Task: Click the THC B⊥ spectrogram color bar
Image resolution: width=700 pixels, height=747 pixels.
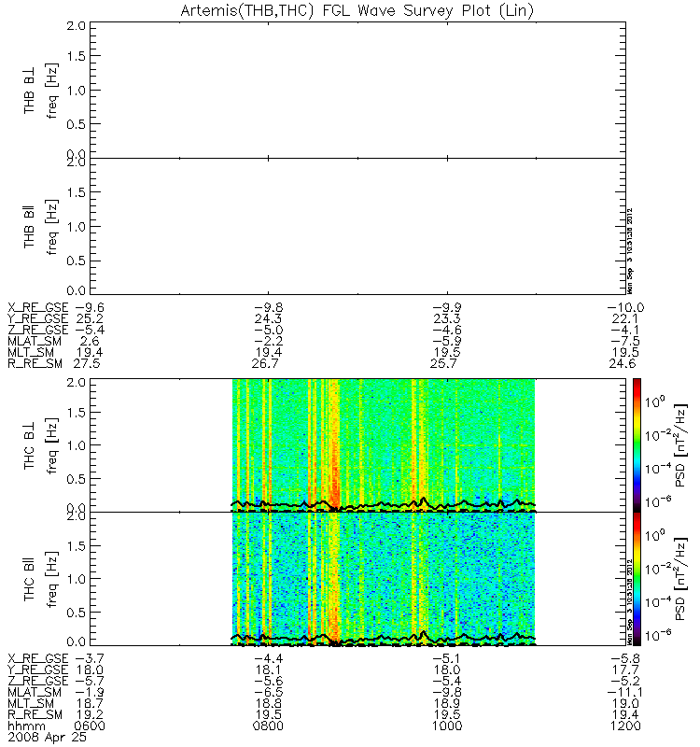Action: click(x=637, y=445)
